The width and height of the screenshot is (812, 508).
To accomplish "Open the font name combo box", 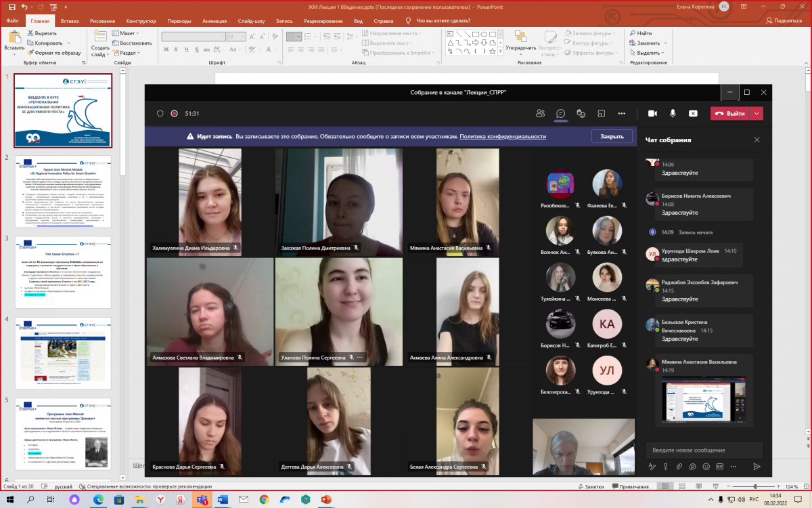I will click(x=192, y=37).
